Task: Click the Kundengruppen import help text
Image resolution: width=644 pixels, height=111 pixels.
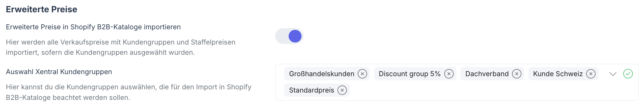Action: pyautogui.click(x=129, y=92)
